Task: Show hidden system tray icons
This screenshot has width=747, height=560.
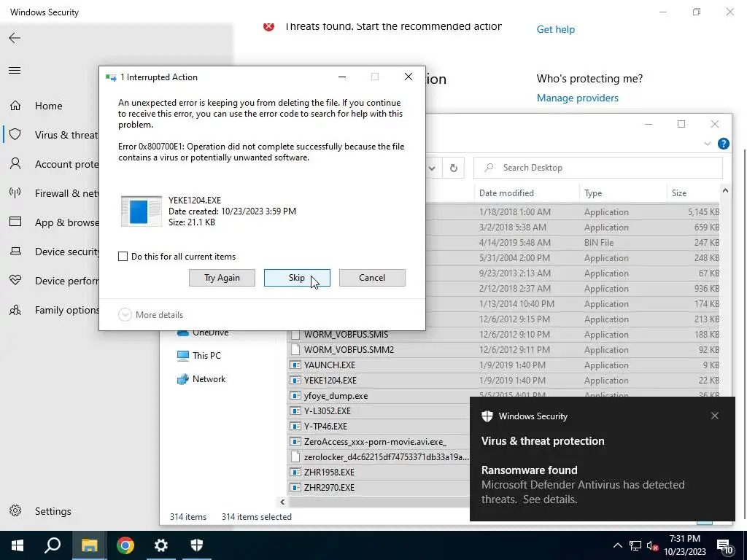Action: pos(617,545)
